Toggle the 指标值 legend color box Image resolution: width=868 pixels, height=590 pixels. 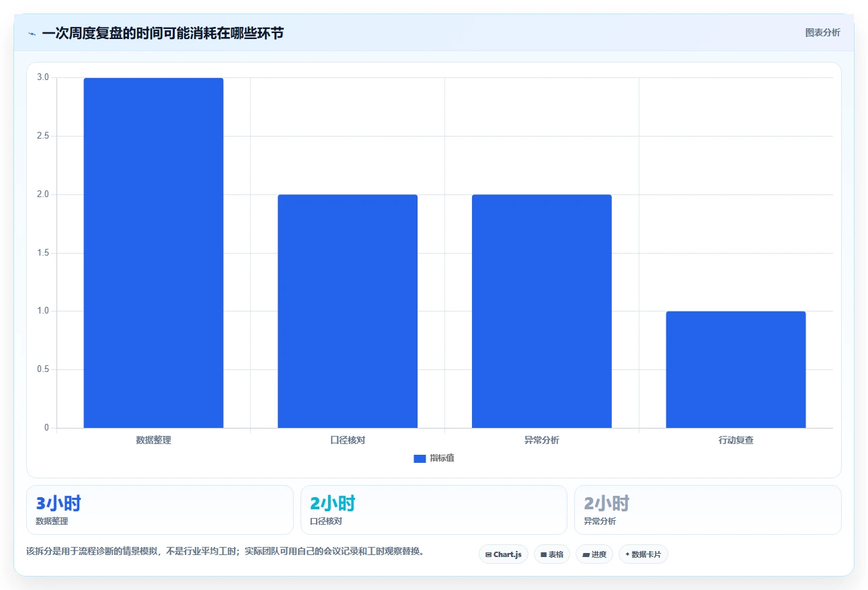[x=420, y=458]
